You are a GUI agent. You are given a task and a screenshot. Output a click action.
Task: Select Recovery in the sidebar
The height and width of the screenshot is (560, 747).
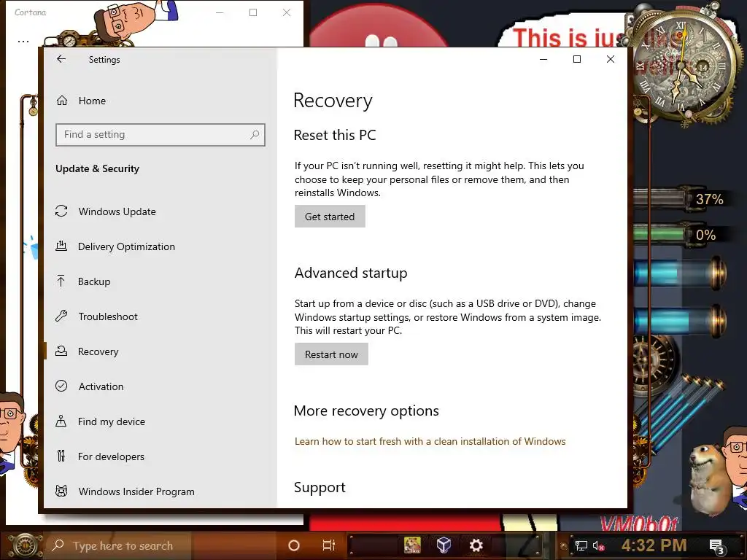pyautogui.click(x=98, y=351)
